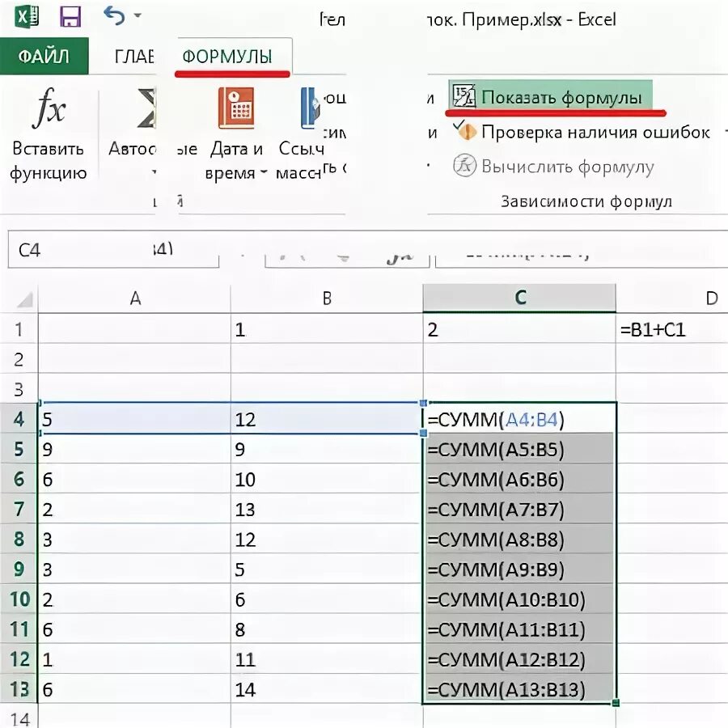Open the ФАЙЛ tab

[44, 56]
